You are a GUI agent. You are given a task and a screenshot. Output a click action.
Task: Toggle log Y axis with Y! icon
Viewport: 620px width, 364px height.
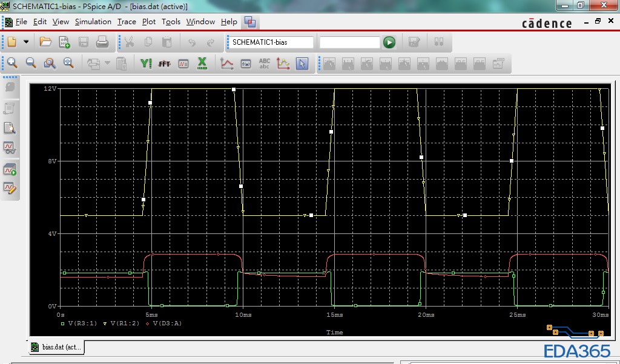146,63
